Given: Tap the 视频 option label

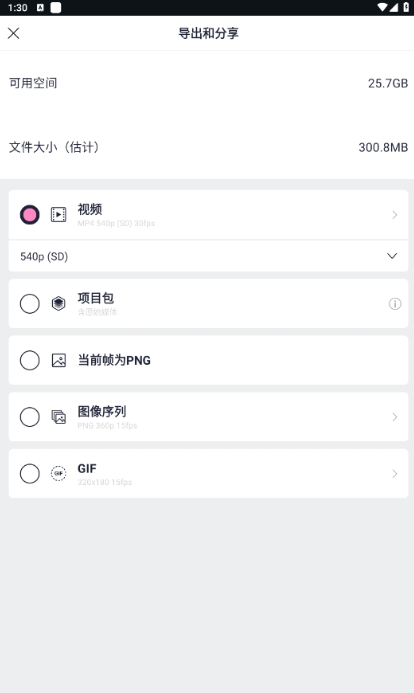Looking at the screenshot, I should (x=90, y=209).
